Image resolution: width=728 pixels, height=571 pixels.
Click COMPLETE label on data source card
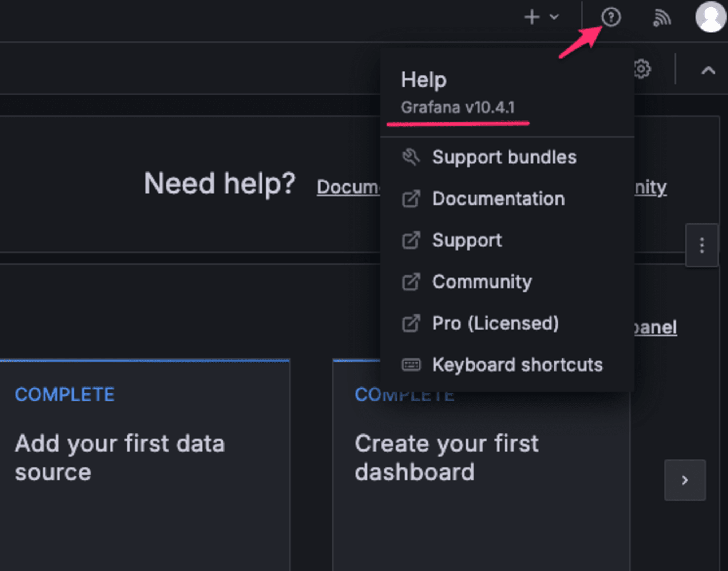(64, 394)
